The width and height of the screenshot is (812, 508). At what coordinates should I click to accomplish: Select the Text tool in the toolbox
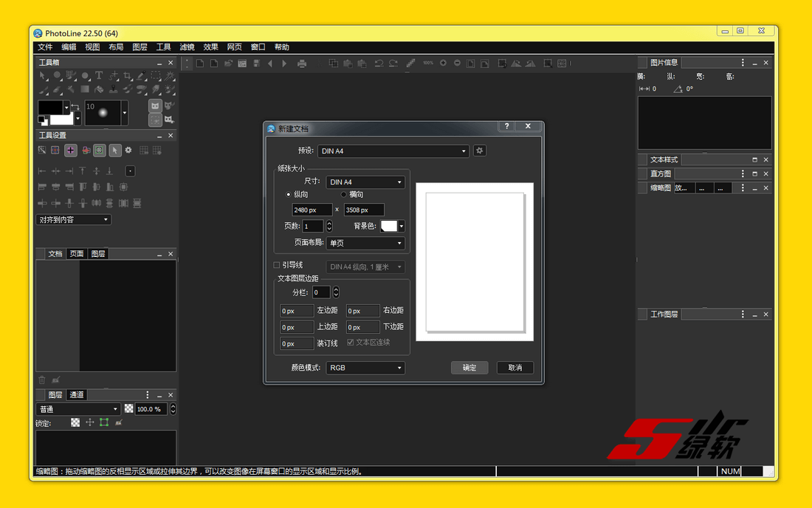pos(99,76)
